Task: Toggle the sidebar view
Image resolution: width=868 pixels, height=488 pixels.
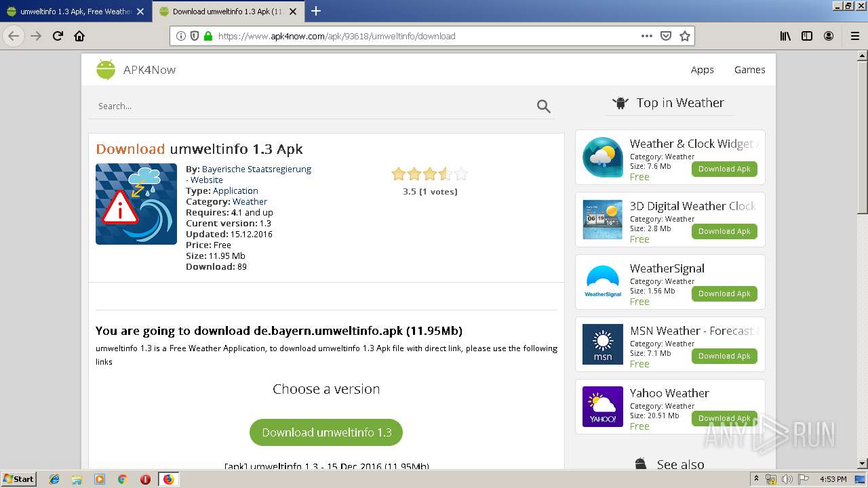Action: point(807,36)
